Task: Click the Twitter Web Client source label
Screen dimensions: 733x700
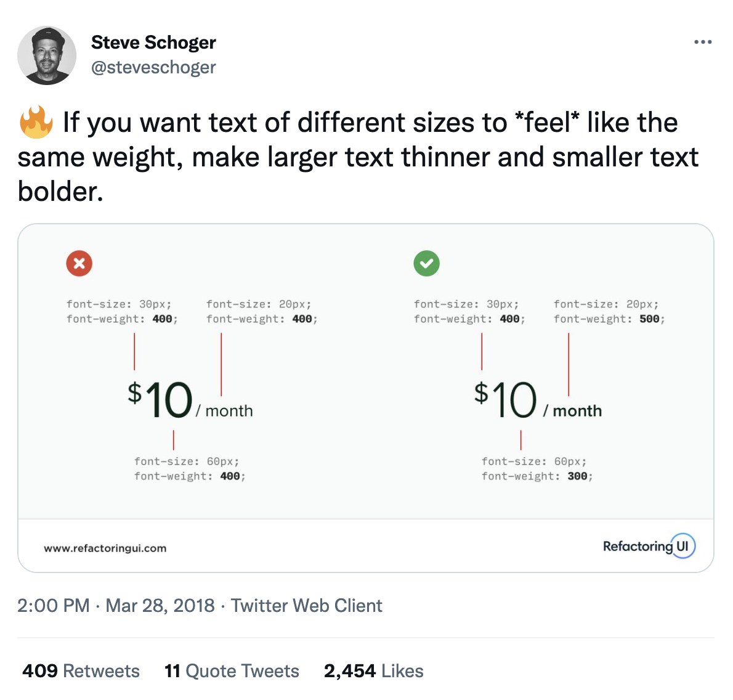Action: coord(306,606)
